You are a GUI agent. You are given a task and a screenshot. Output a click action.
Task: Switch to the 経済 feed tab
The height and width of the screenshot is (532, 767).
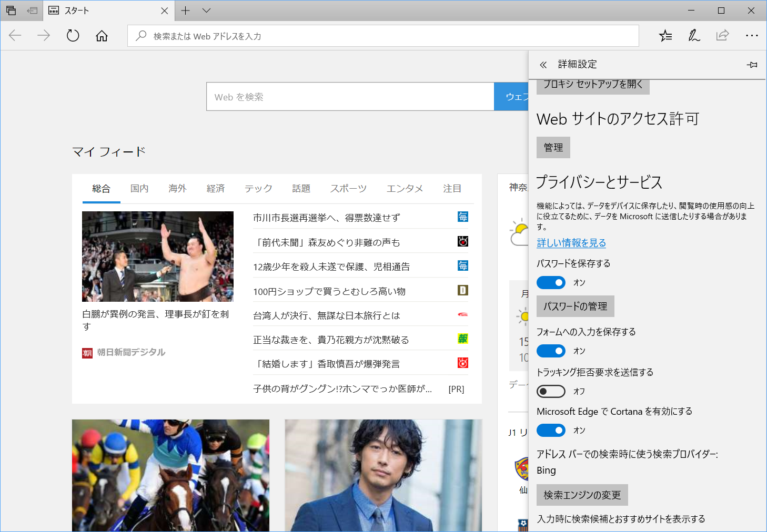[216, 188]
